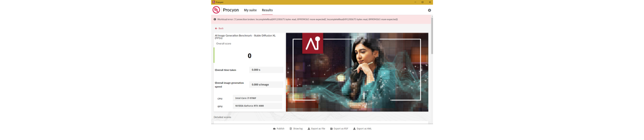Click the vertical scrollbar thumb

[432, 36]
